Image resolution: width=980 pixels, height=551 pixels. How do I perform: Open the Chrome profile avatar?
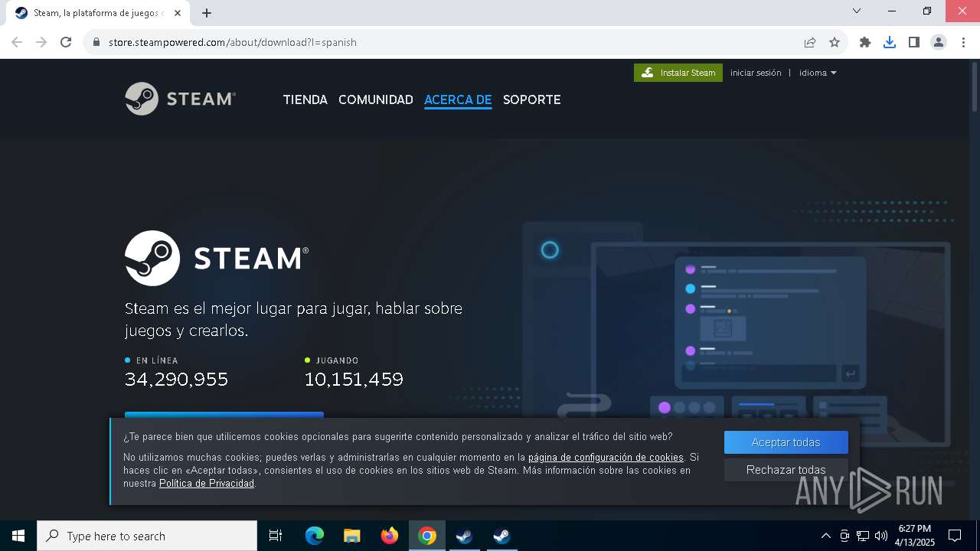coord(939,42)
